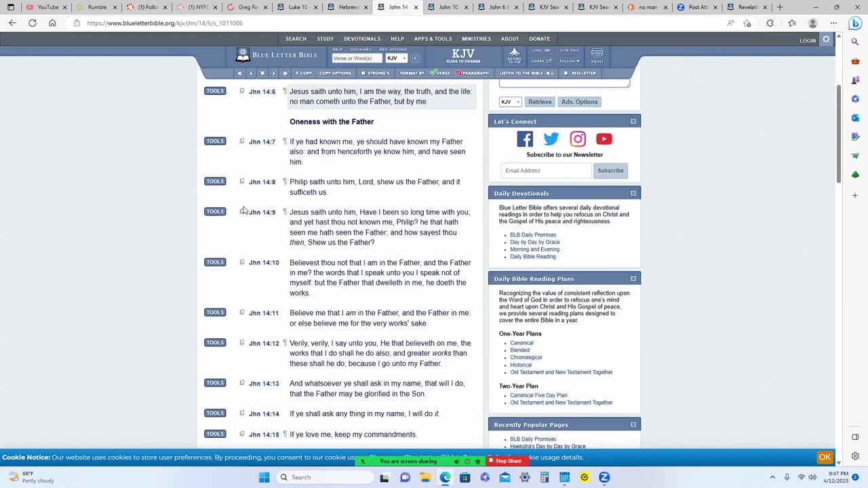Go to the next verse arrow
This screenshot has width=868, height=488.
tap(273, 73)
